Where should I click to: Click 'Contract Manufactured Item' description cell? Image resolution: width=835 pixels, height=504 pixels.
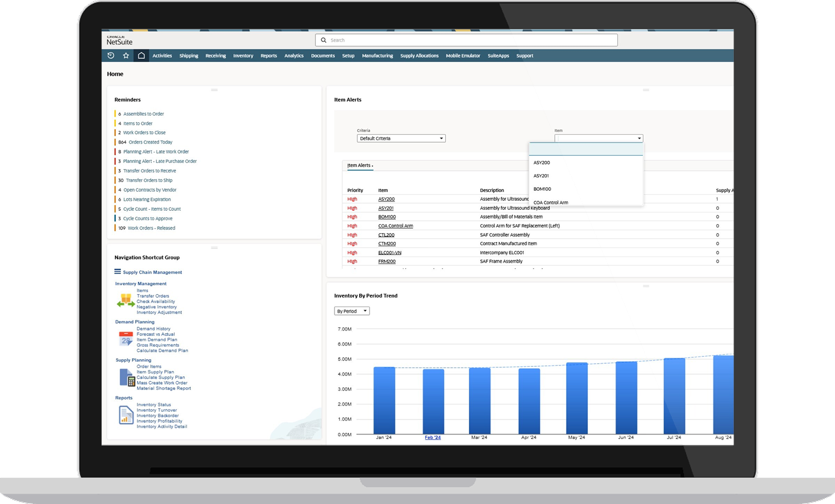point(508,244)
